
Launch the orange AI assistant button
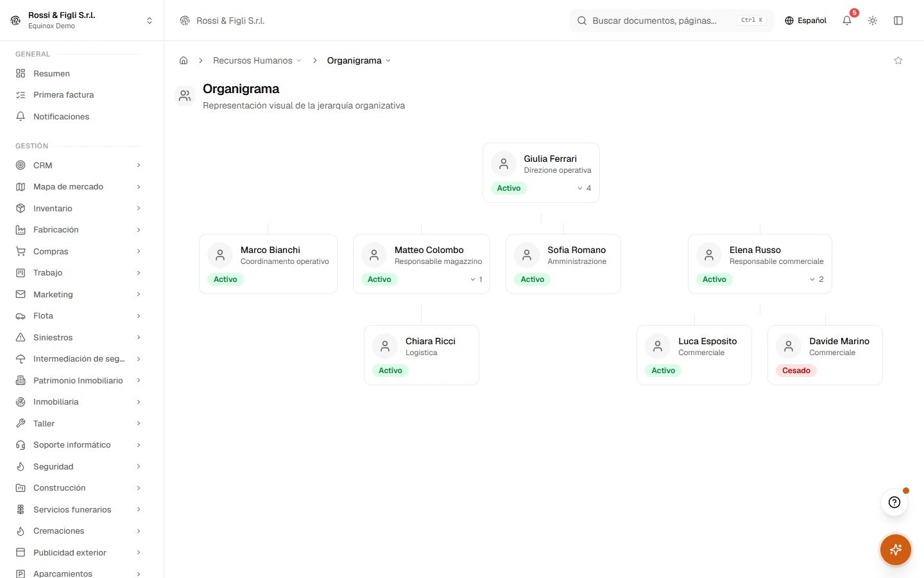click(896, 550)
